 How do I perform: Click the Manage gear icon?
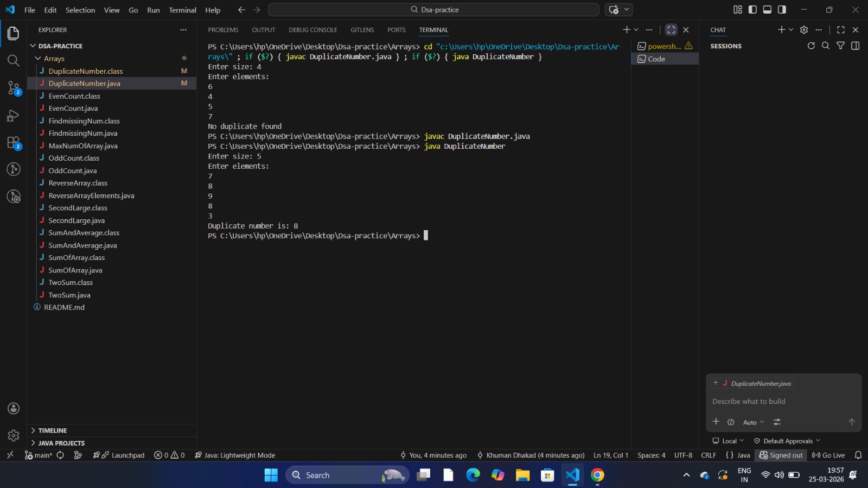[14, 435]
